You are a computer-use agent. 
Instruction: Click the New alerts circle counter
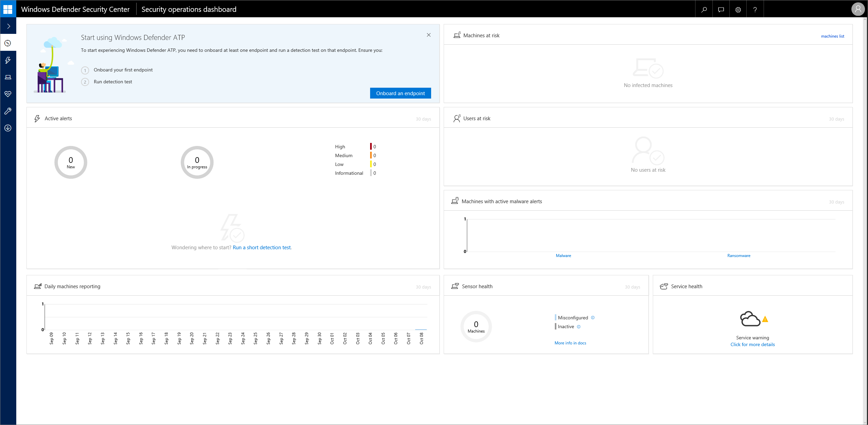pos(71,163)
